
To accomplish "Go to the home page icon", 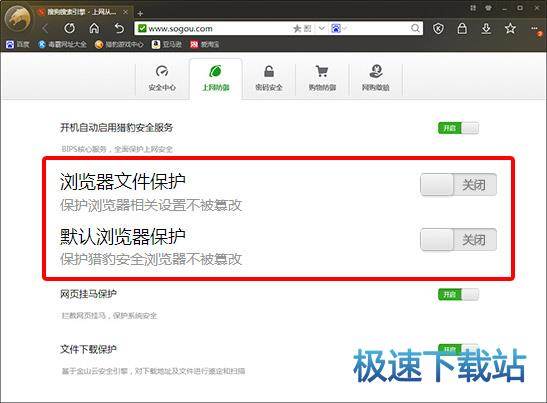I will (x=94, y=28).
